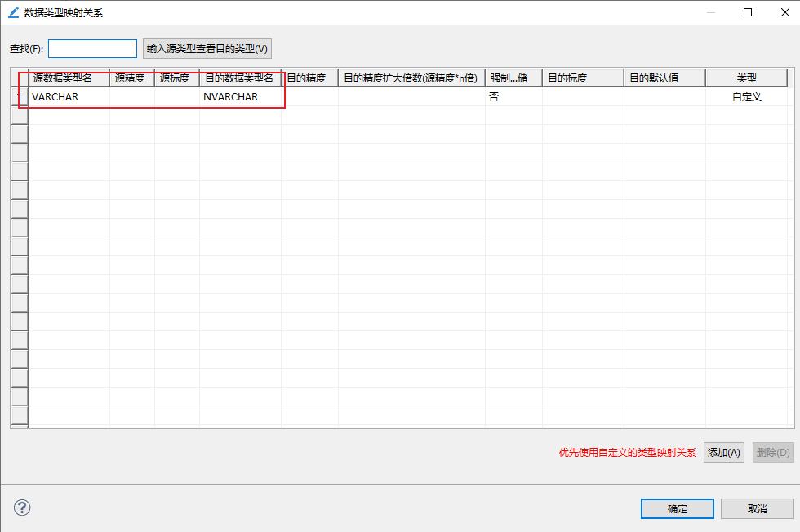
Task: Click the 否 cell in row 1
Action: pyautogui.click(x=513, y=97)
